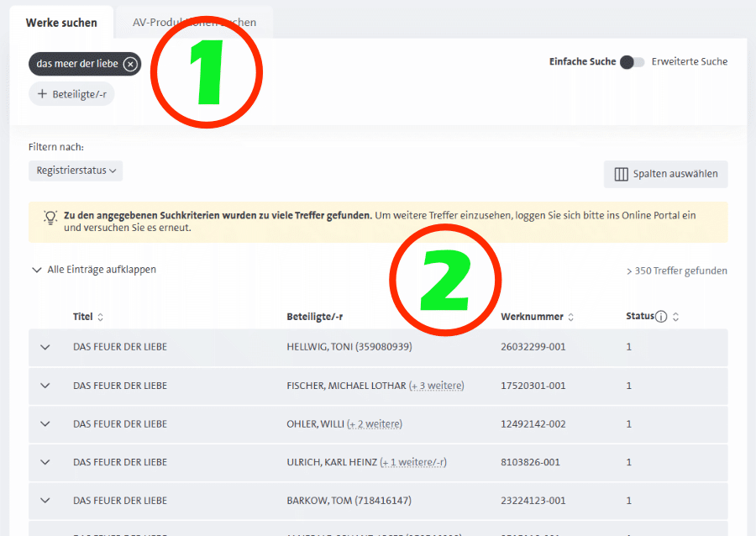Show '+ 3 weitere' for FISCHER, MICHAEL LOTHAR
The width and height of the screenshot is (756, 536).
tap(436, 386)
